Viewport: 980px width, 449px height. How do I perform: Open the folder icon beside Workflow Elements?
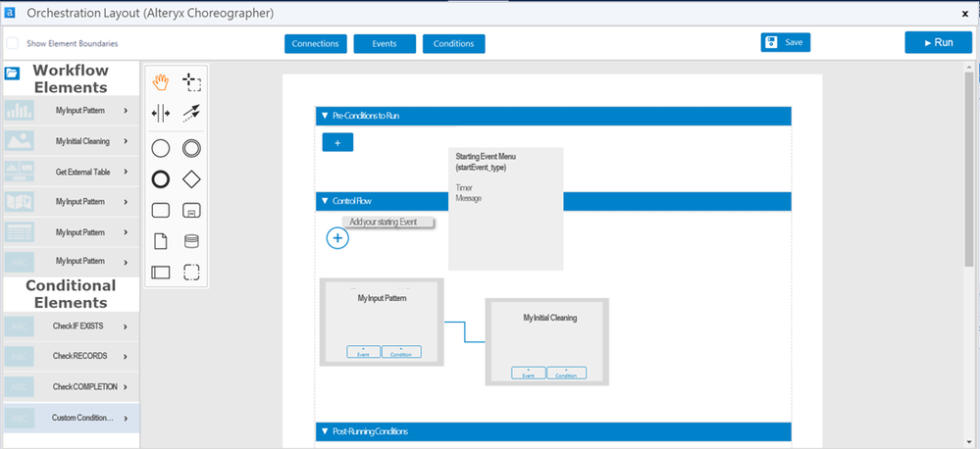(x=12, y=74)
